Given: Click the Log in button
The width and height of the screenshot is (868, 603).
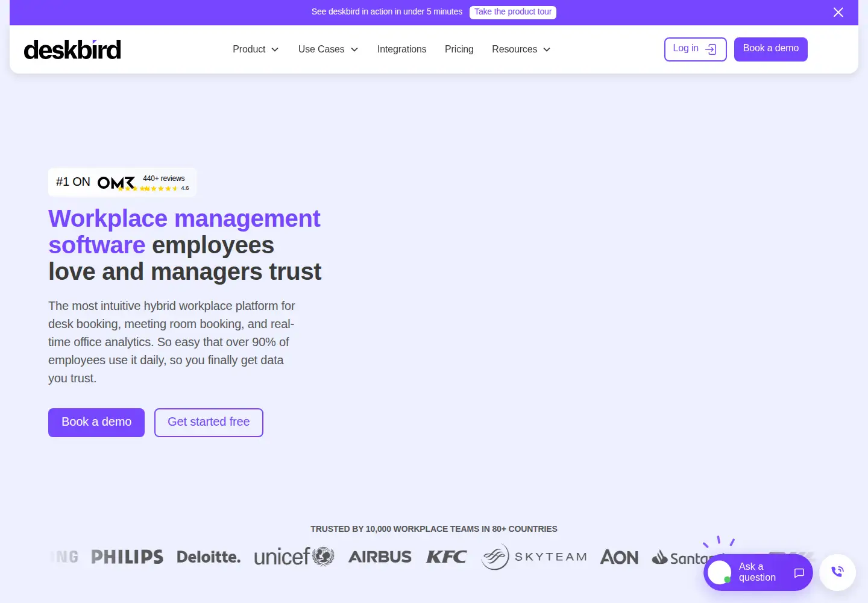Looking at the screenshot, I should [695, 49].
